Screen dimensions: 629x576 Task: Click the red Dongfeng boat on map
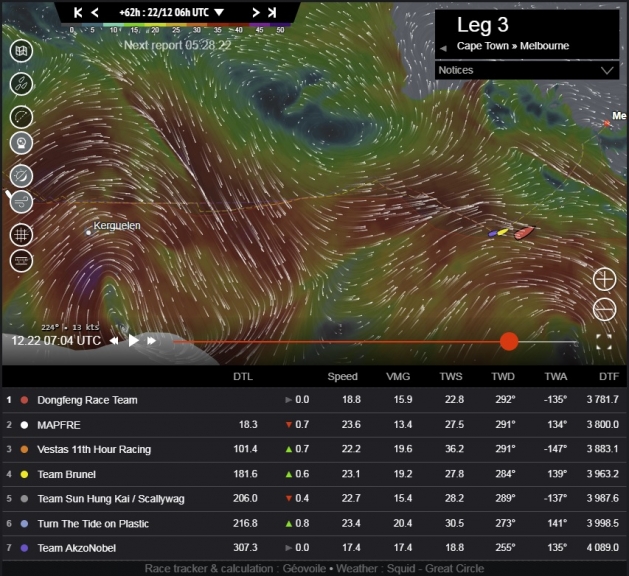click(x=524, y=232)
